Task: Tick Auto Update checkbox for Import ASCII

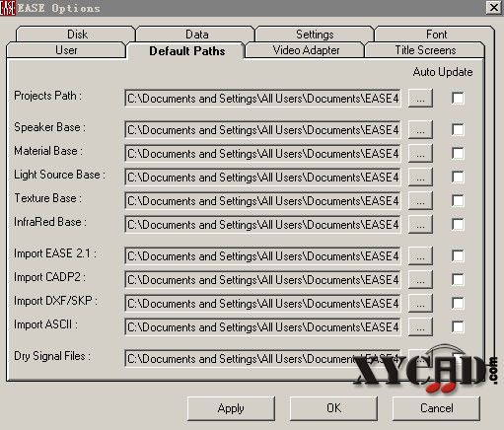Action: pos(458,326)
